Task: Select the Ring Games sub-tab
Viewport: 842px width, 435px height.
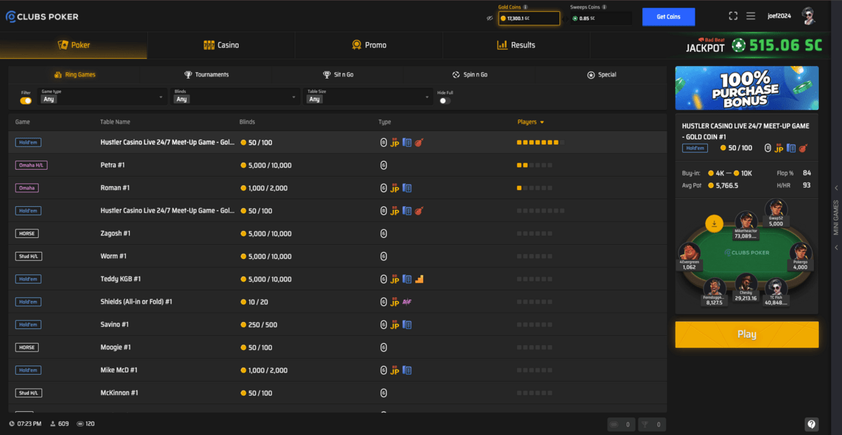Action: (x=74, y=75)
